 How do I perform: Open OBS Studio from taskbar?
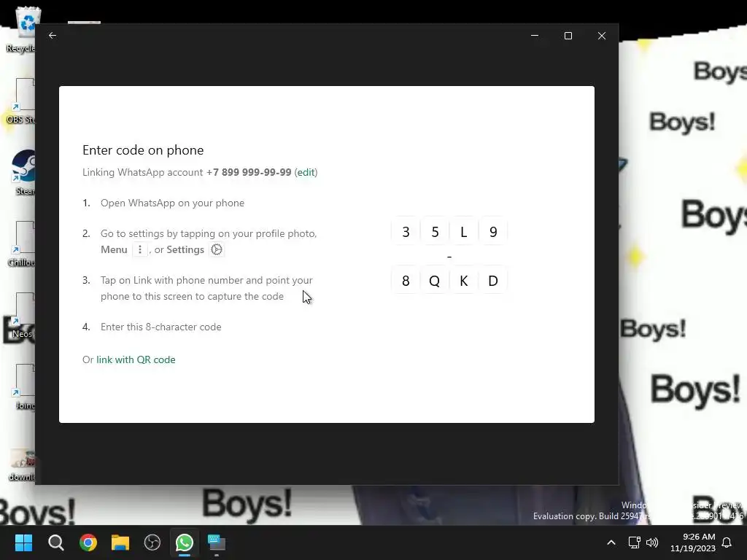point(152,542)
